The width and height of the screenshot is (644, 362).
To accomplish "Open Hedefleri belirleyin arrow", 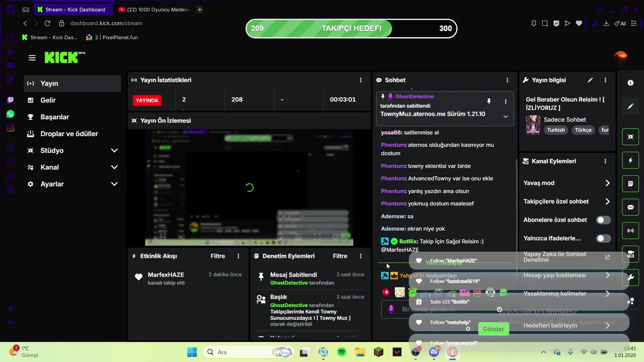I will [x=607, y=325].
